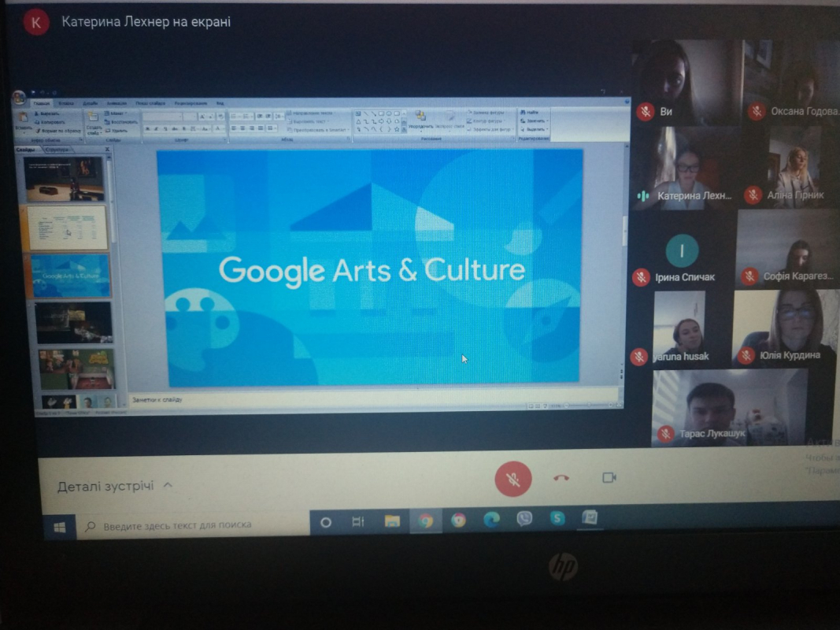Unmute the microphone in the meeting controls
The height and width of the screenshot is (630, 840).
click(x=513, y=478)
